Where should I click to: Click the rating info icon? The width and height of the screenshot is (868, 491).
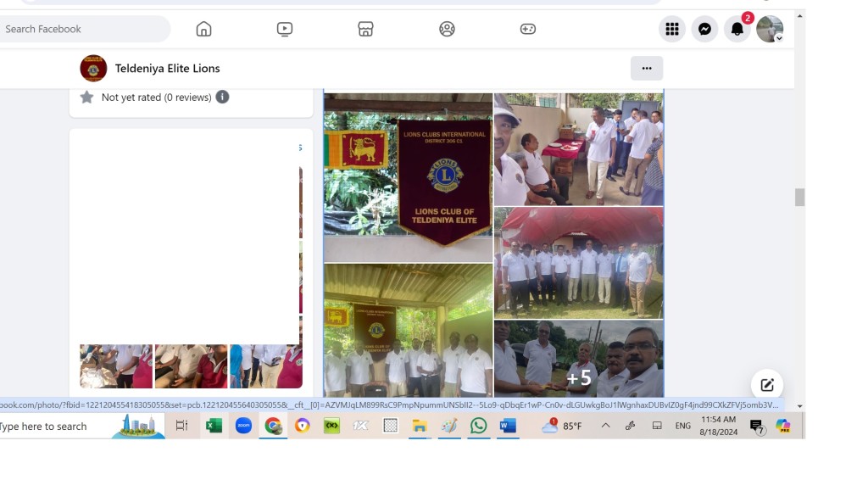(x=222, y=97)
